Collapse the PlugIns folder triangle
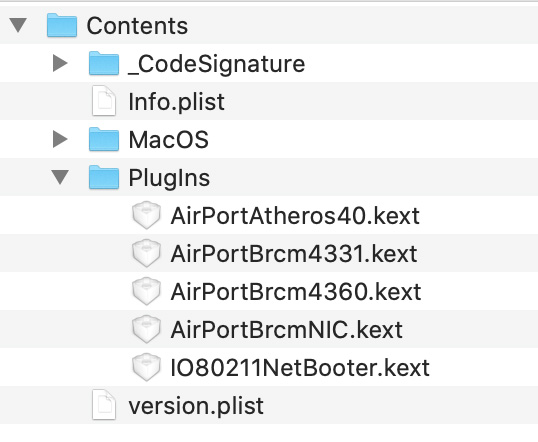 (x=60, y=177)
